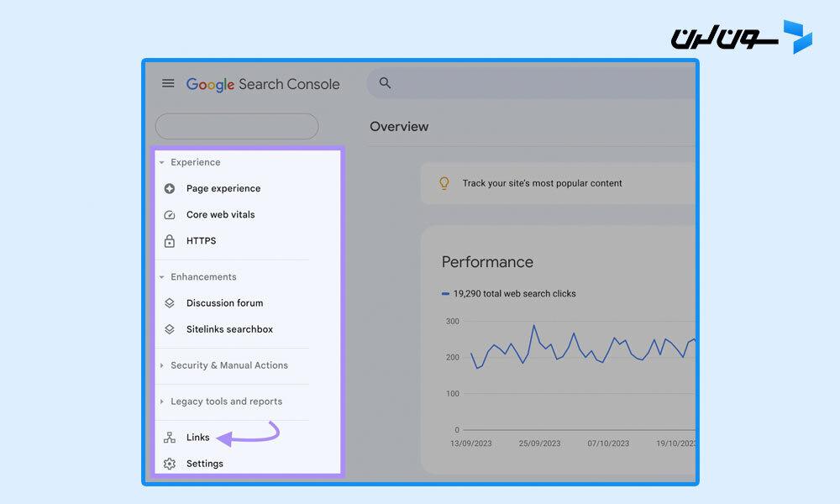Open the Discussion forum report

tap(225, 303)
